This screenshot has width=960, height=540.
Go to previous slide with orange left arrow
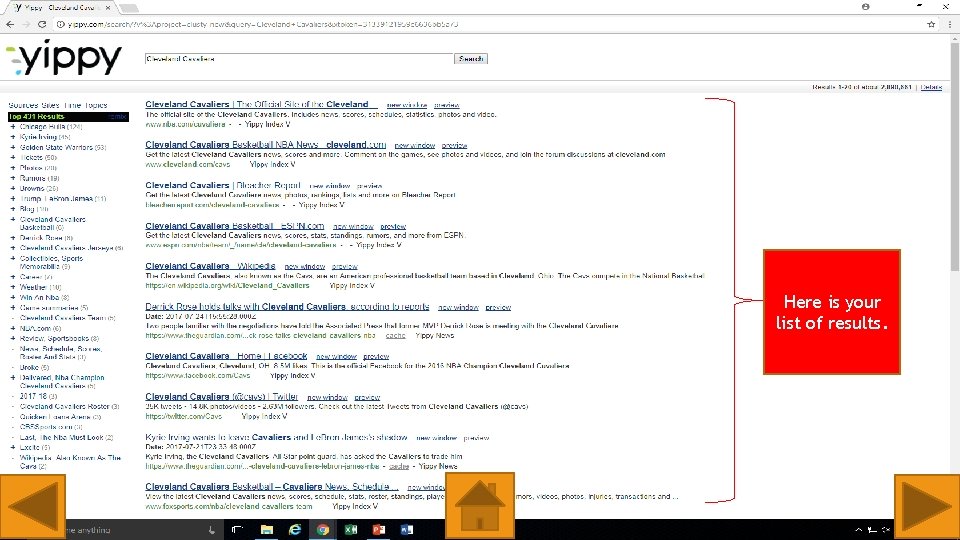pyautogui.click(x=32, y=506)
